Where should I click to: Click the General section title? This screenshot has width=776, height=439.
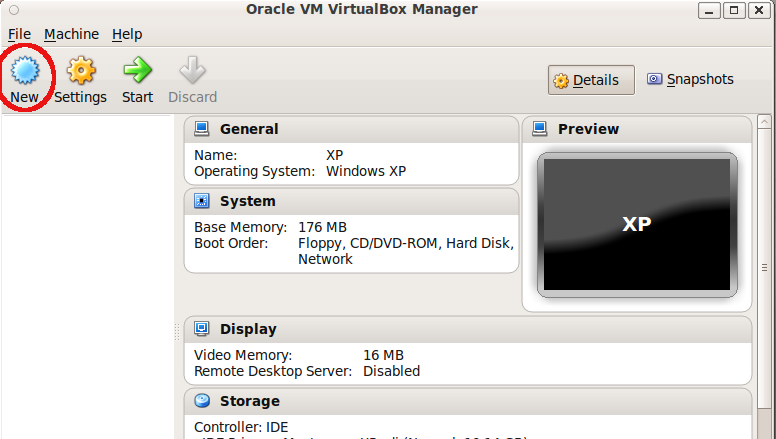coord(249,129)
